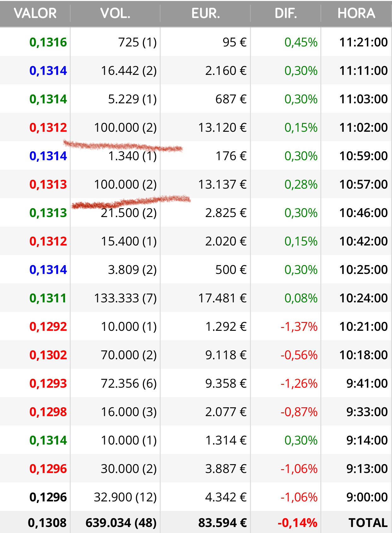Click the 2.020 € amount
This screenshot has width=392, height=533.
226,241
